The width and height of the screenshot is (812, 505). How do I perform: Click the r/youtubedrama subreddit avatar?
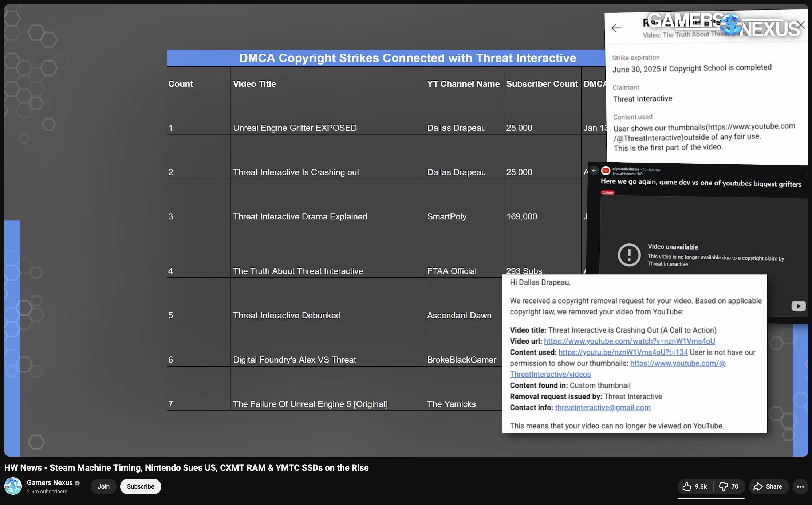tap(606, 171)
